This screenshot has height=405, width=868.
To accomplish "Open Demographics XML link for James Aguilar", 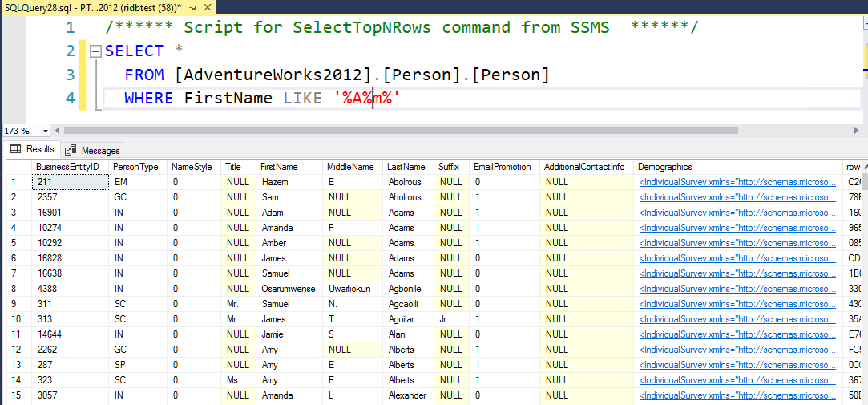I will [x=738, y=319].
